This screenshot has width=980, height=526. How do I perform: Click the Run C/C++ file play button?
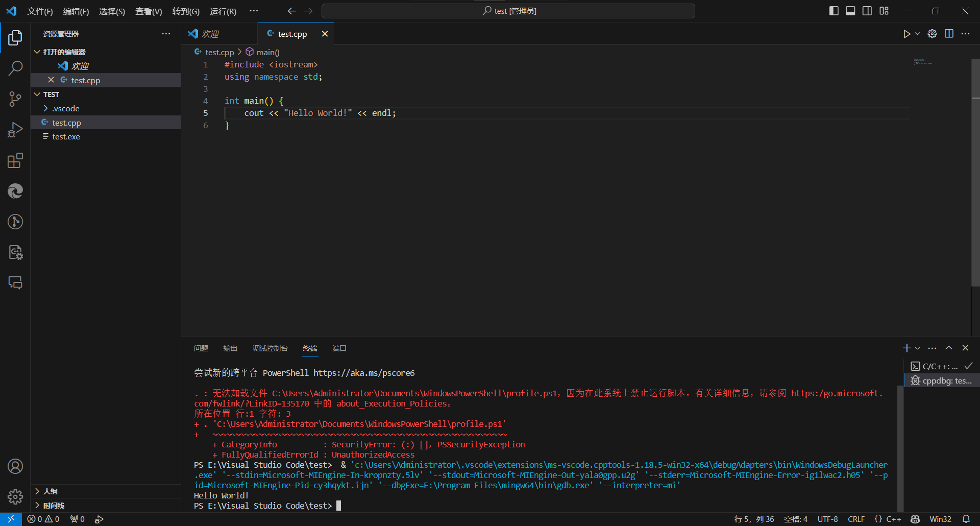906,34
